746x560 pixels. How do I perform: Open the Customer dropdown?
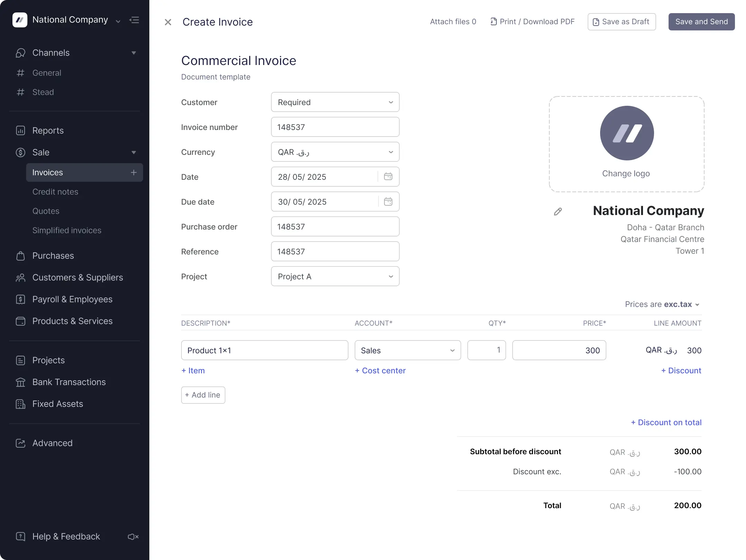point(335,102)
